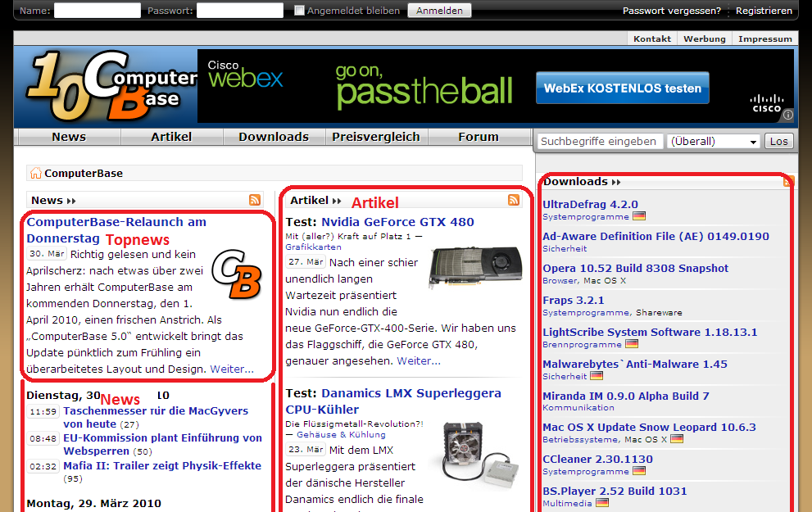Click the home icon in the breadcrumb
This screenshot has height=512, width=812.
point(35,173)
